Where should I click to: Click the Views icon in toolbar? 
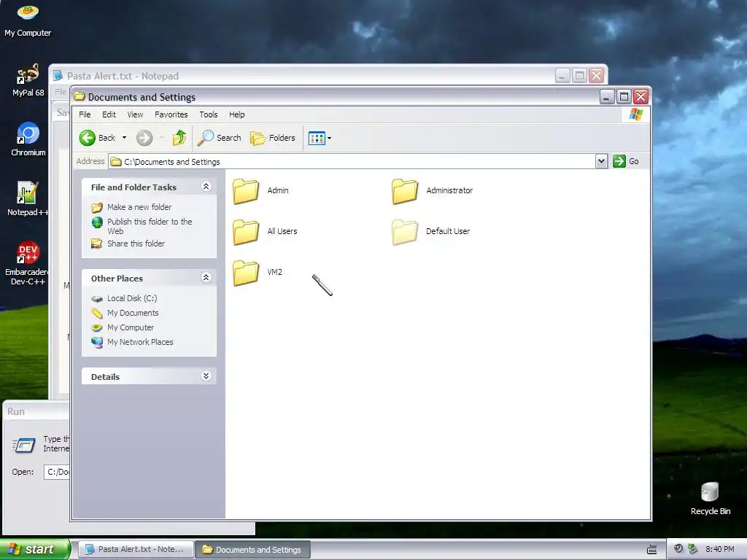click(x=317, y=138)
